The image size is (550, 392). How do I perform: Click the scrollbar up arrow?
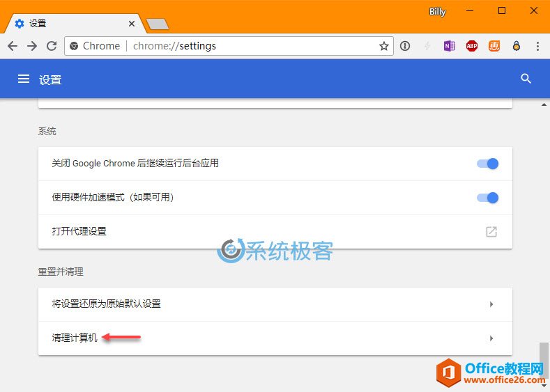click(x=544, y=104)
